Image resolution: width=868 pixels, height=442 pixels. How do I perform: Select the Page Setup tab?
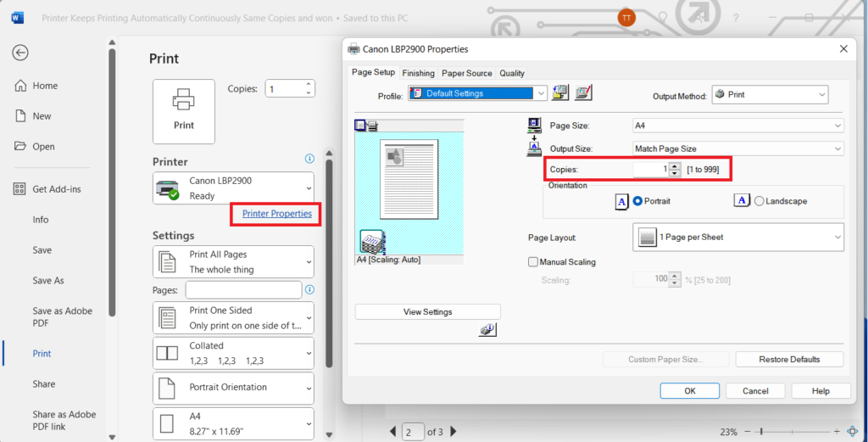373,72
